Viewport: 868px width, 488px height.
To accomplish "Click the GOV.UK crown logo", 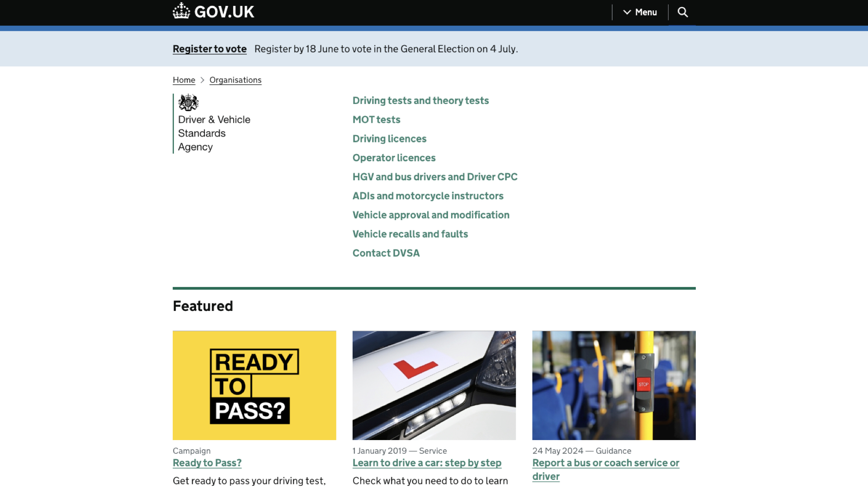I will 181,11.
